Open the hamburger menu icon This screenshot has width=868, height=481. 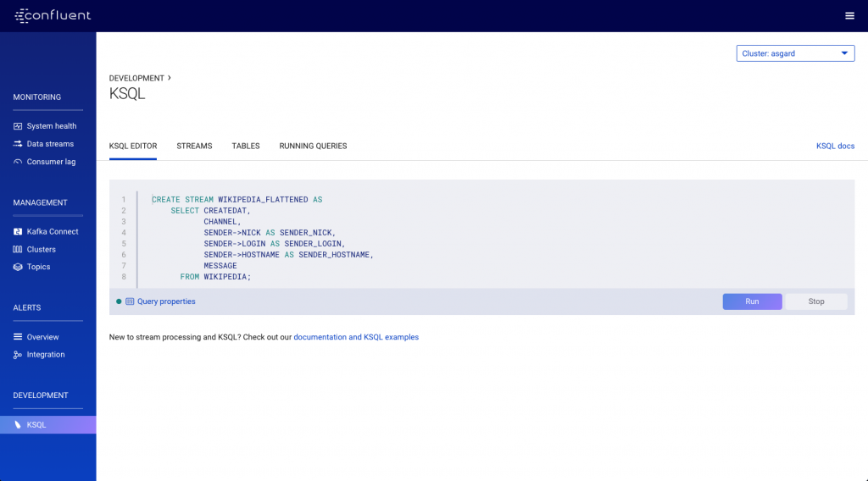coord(849,16)
